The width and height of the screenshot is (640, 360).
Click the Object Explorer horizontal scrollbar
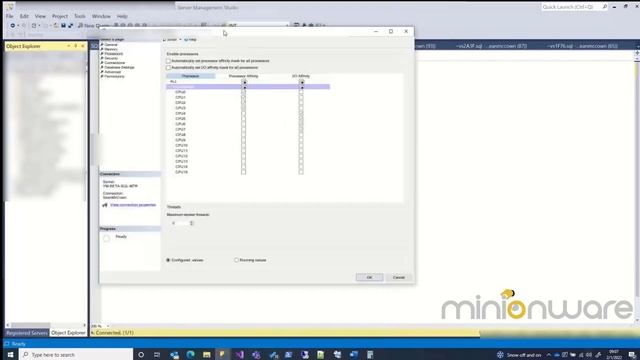click(46, 325)
